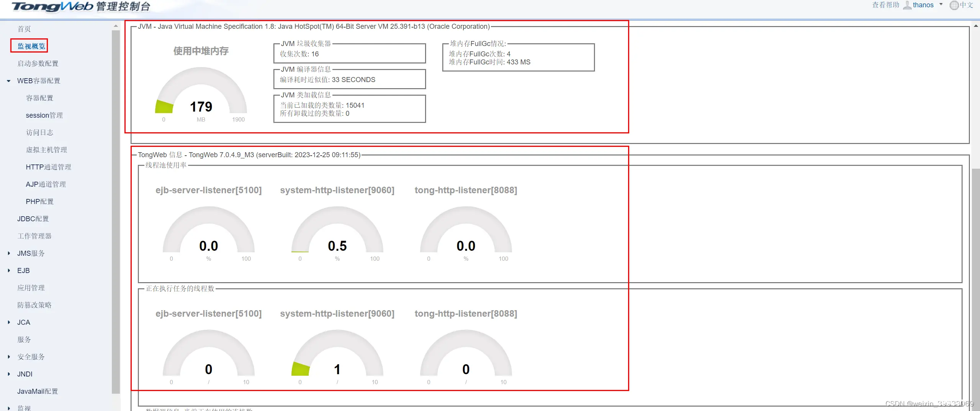
Task: Open 容器配置 submenu item
Action: click(x=39, y=98)
